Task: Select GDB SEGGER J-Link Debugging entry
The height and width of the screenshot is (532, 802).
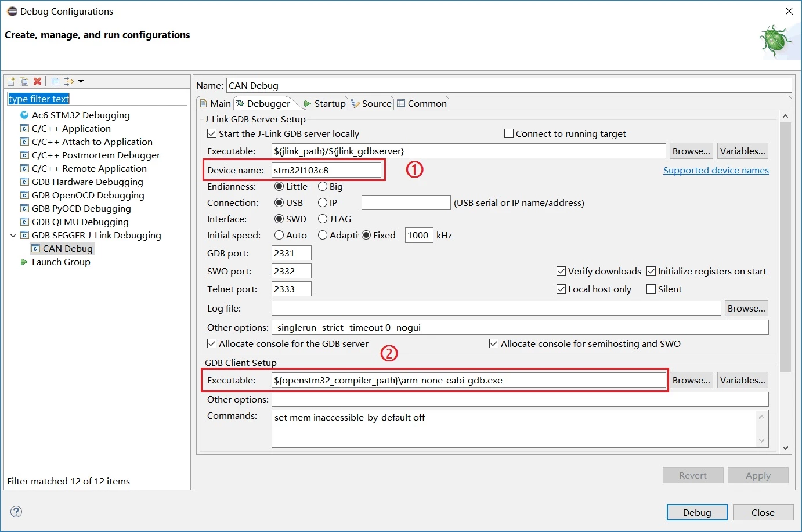Action: 96,235
